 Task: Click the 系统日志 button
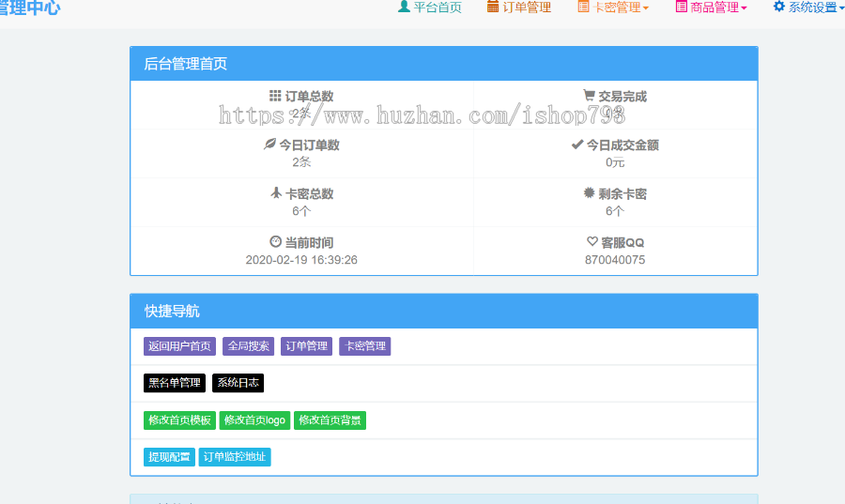point(238,383)
